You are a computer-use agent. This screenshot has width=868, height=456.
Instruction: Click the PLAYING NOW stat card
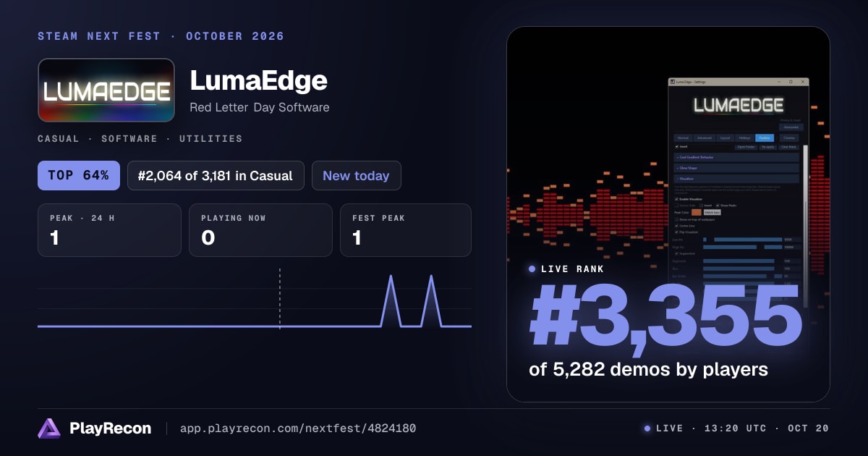[260, 230]
